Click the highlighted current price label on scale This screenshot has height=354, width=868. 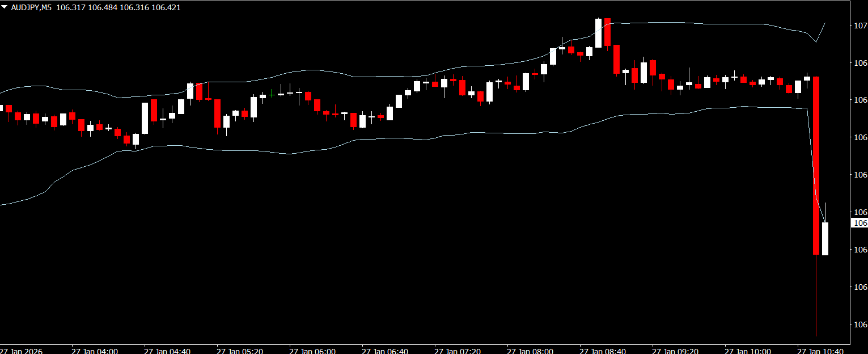click(x=859, y=223)
